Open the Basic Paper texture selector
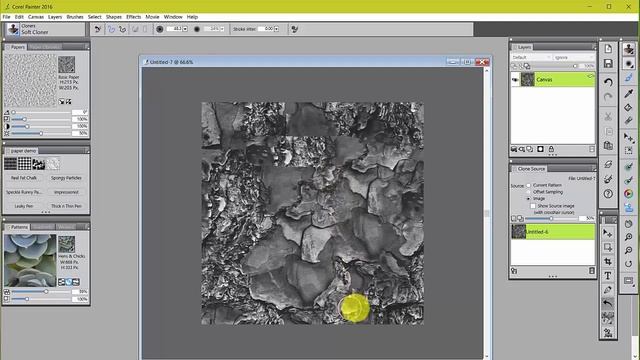The width and height of the screenshot is (640, 360). 66,64
